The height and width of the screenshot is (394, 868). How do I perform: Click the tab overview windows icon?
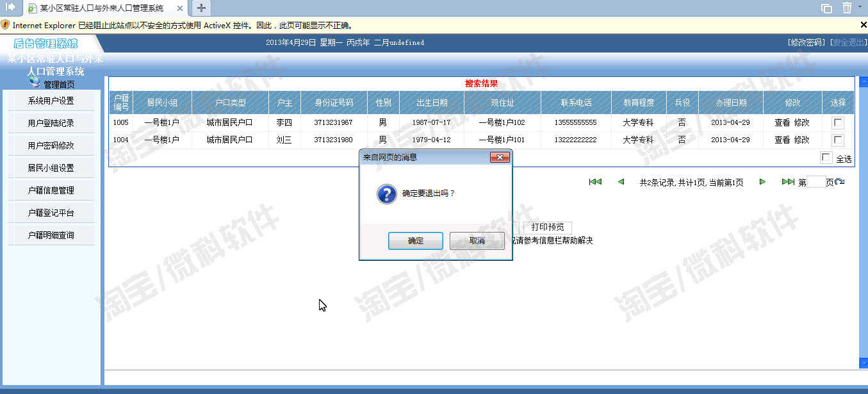point(827,8)
